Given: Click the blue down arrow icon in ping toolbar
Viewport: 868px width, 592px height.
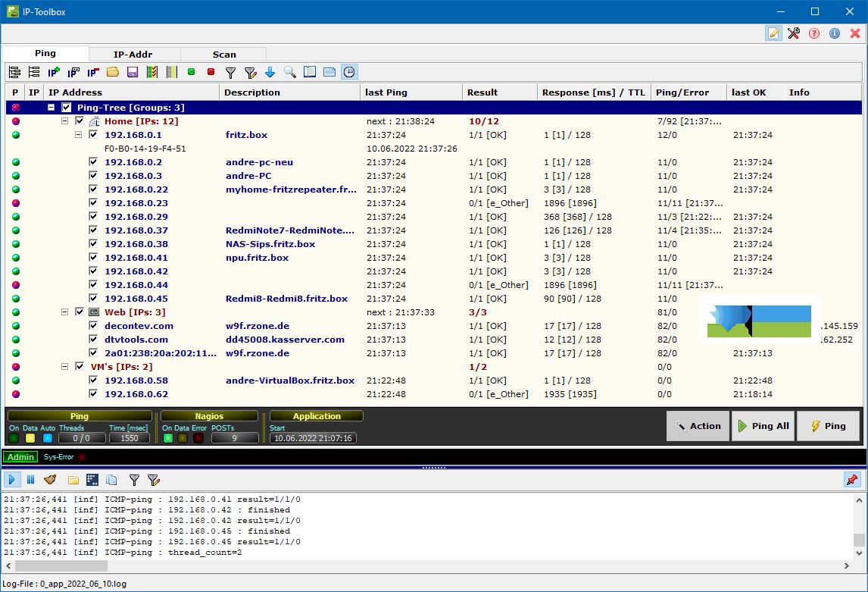Looking at the screenshot, I should point(270,72).
